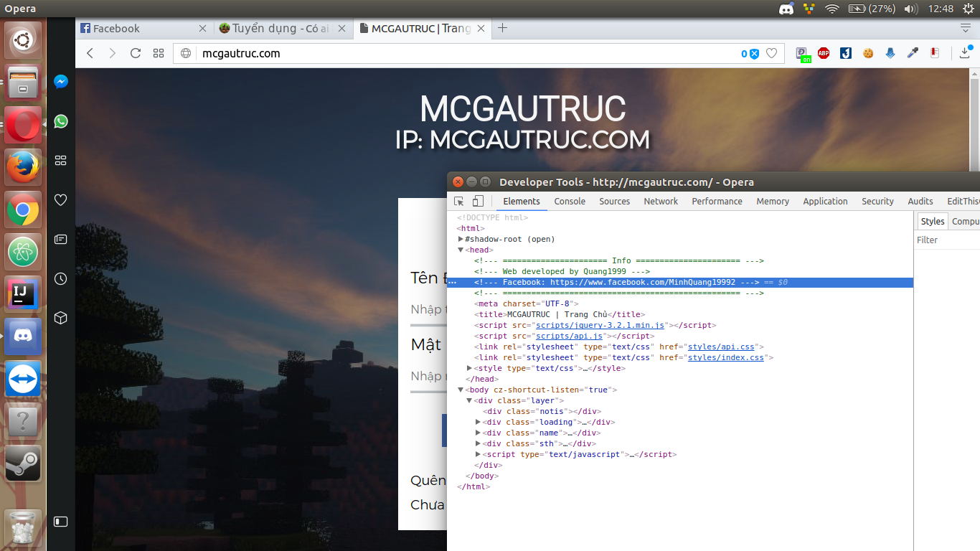Click the Styles Filter input field
The image size is (980, 551).
(947, 240)
